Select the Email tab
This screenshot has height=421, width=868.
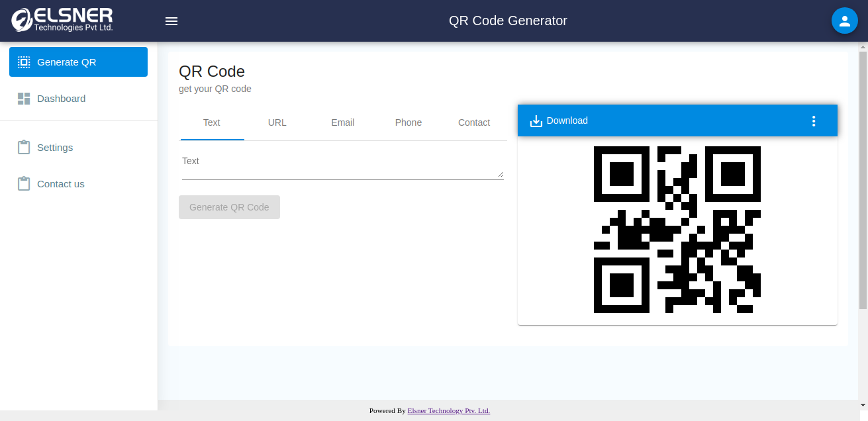pos(343,122)
